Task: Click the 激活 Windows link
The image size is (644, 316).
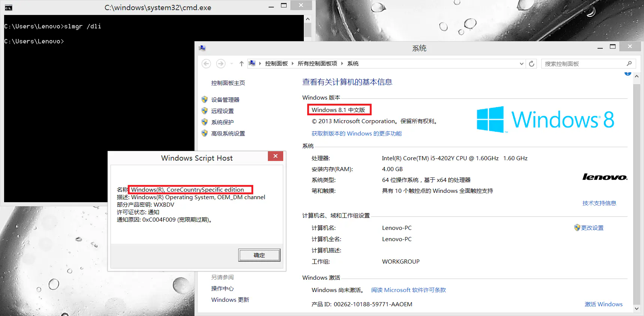Action: pyautogui.click(x=603, y=304)
